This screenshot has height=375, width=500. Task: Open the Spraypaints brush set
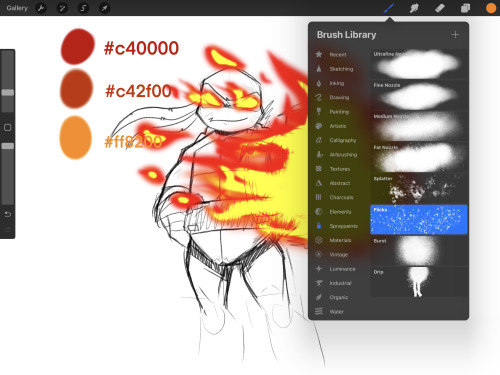click(x=338, y=226)
